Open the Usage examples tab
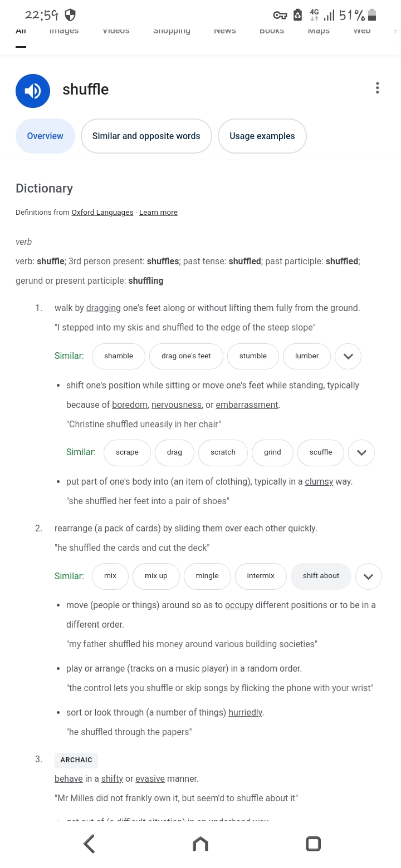401x868 pixels. click(x=262, y=136)
